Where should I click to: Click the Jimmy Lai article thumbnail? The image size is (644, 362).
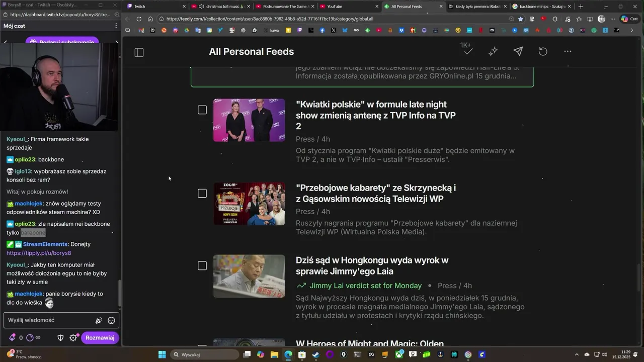click(249, 276)
